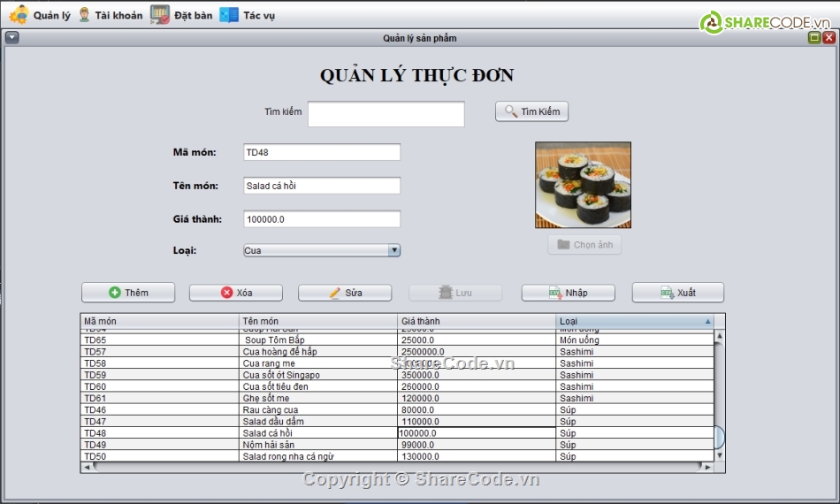
Task: Click the Xuất export button
Action: pos(677,293)
